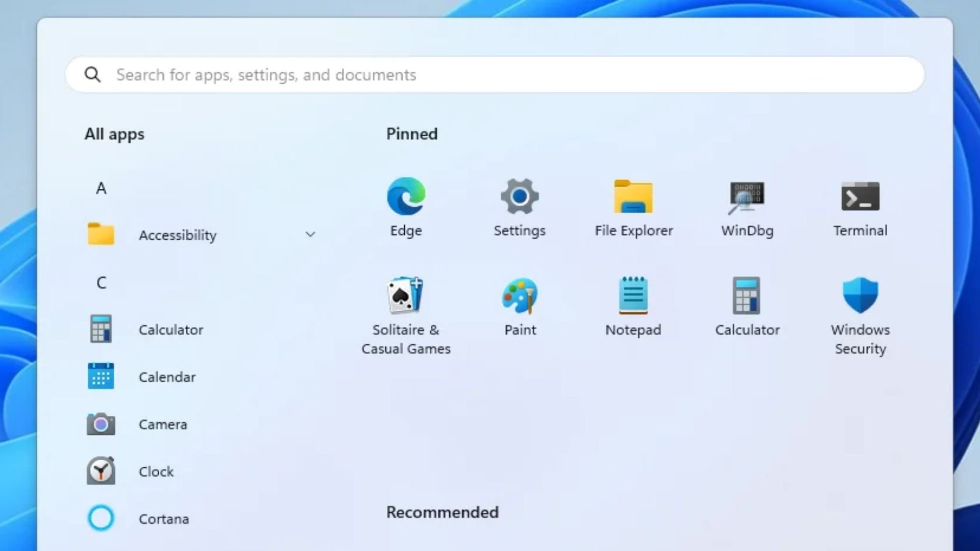980x551 pixels.
Task: Click the Calendar icon in All apps
Action: tap(101, 377)
